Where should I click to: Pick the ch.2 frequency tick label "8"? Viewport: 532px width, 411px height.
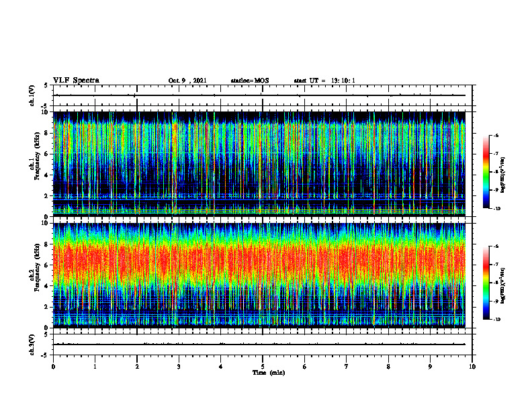pos(47,244)
